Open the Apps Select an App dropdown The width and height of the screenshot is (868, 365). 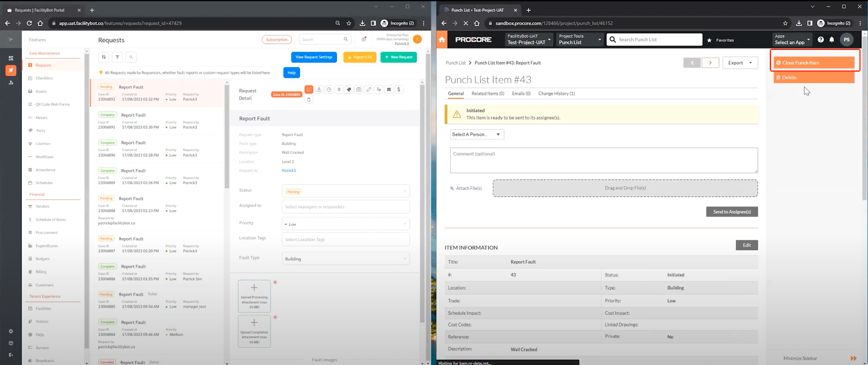point(792,40)
